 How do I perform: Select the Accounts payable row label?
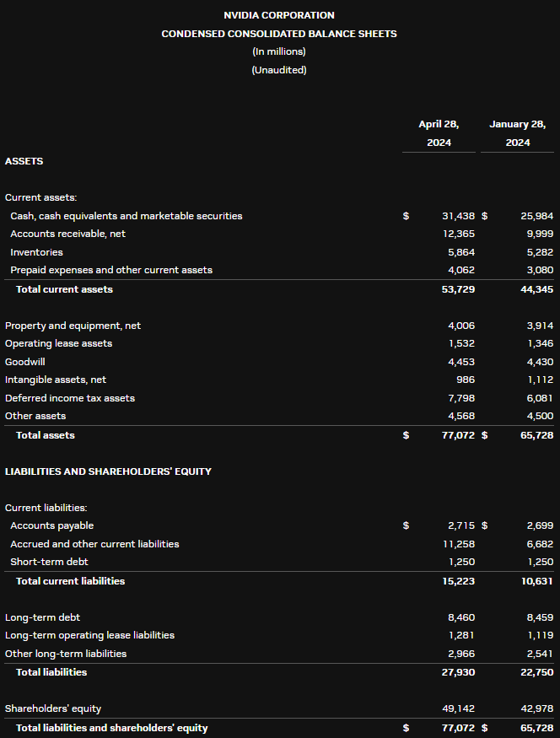click(51, 525)
